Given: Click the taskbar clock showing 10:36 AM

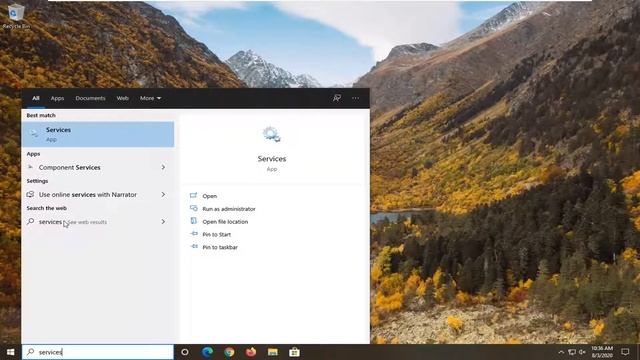Looking at the screenshot, I should (602, 352).
